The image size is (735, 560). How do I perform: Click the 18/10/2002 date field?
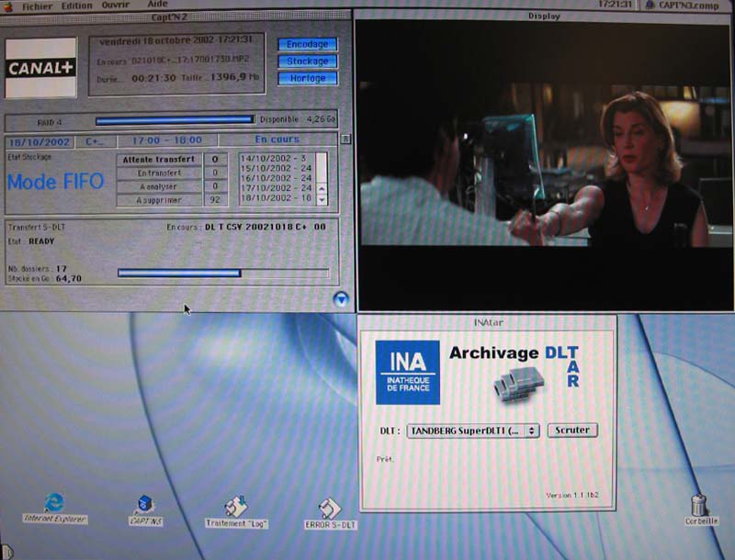tap(40, 142)
